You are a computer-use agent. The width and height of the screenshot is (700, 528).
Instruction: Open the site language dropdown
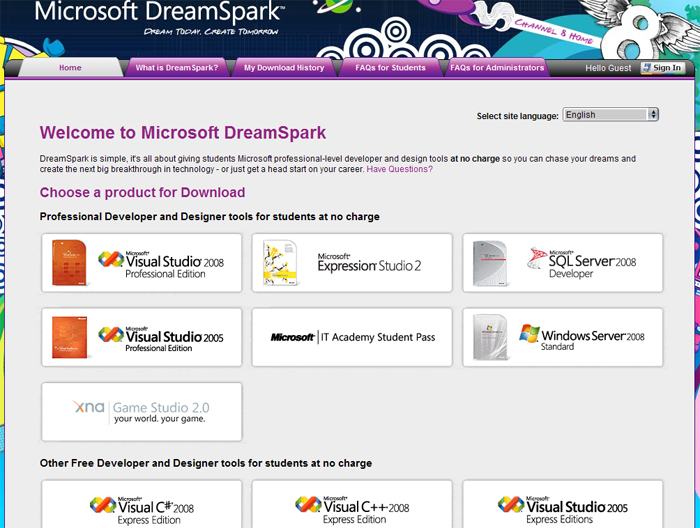point(610,115)
